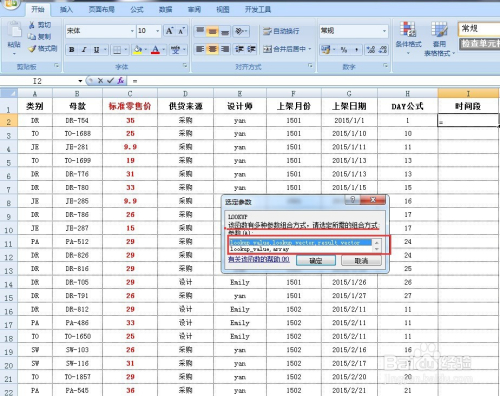Viewport: 500px width, 396px height.
Task: Open the 有关该函数的帮助 help link
Action: (x=259, y=259)
